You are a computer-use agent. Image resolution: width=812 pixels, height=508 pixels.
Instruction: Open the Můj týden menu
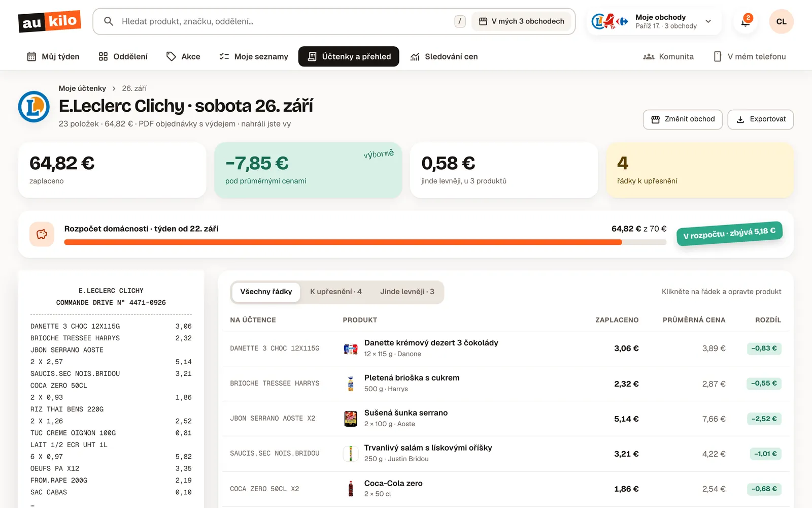[x=53, y=56]
